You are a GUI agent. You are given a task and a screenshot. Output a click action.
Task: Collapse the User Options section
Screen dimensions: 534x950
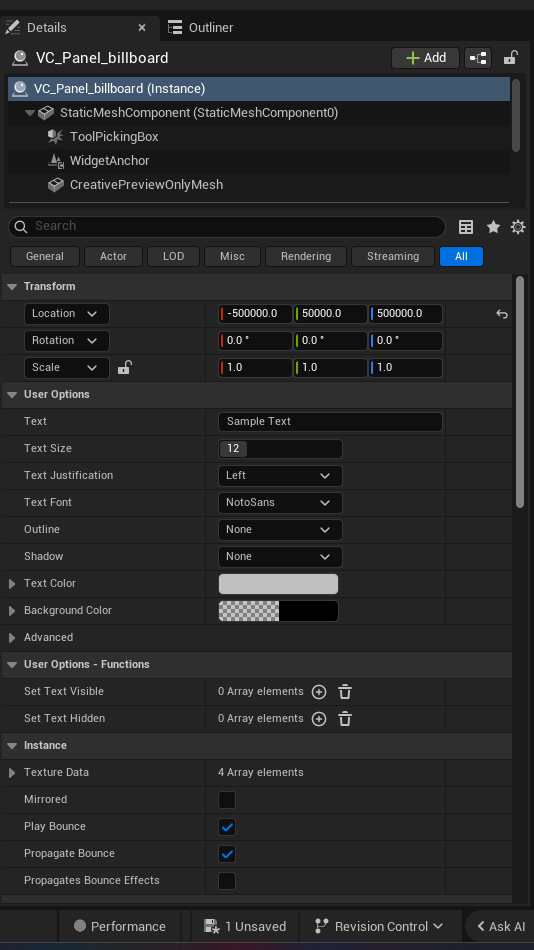tap(12, 394)
